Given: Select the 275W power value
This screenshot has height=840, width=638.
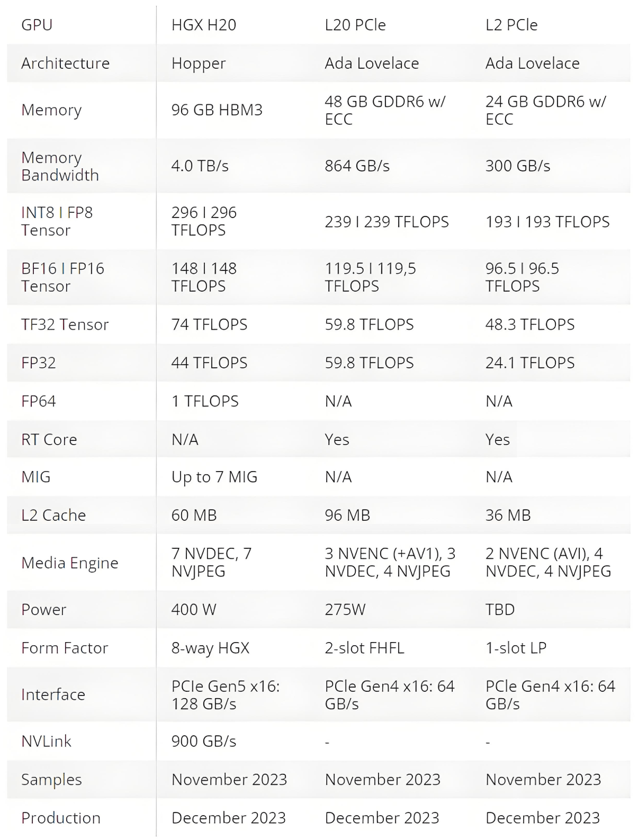Looking at the screenshot, I should [345, 609].
